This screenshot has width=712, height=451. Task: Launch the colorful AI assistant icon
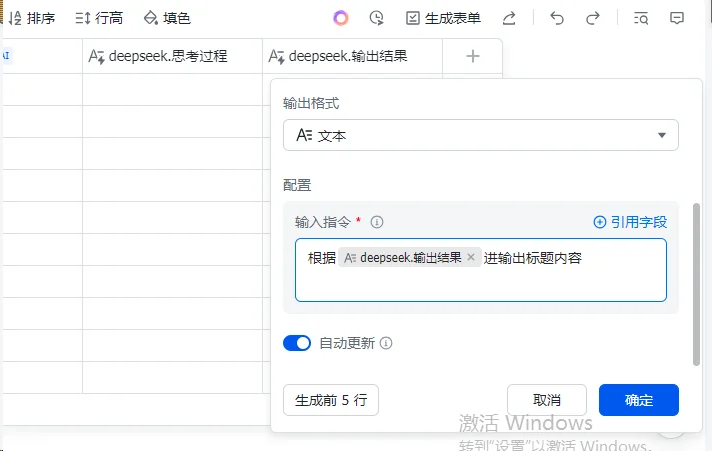point(341,18)
